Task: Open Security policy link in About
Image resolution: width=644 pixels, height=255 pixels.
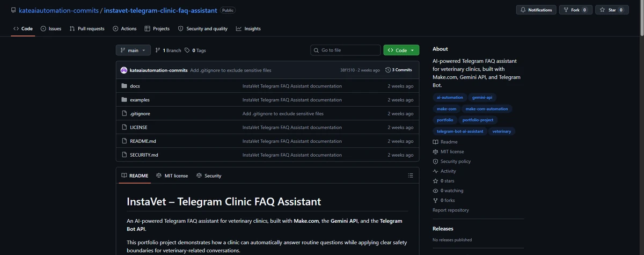Action: (452, 161)
